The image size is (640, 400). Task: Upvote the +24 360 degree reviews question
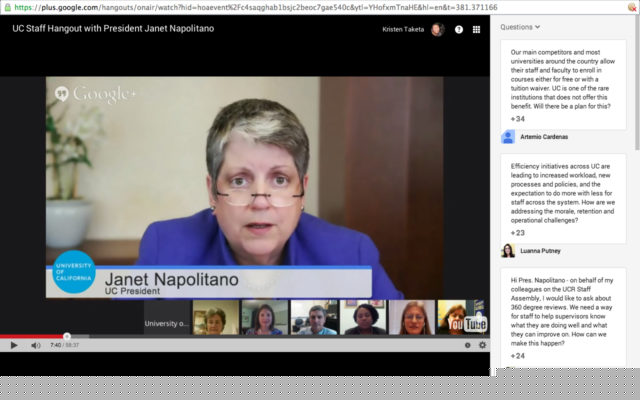[x=517, y=356]
